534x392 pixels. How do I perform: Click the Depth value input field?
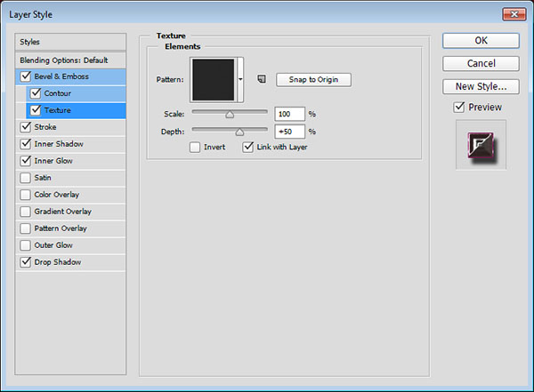pyautogui.click(x=290, y=131)
